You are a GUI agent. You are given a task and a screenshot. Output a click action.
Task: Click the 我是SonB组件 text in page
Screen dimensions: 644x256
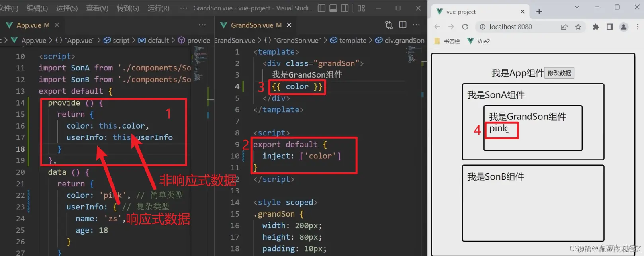click(x=495, y=176)
